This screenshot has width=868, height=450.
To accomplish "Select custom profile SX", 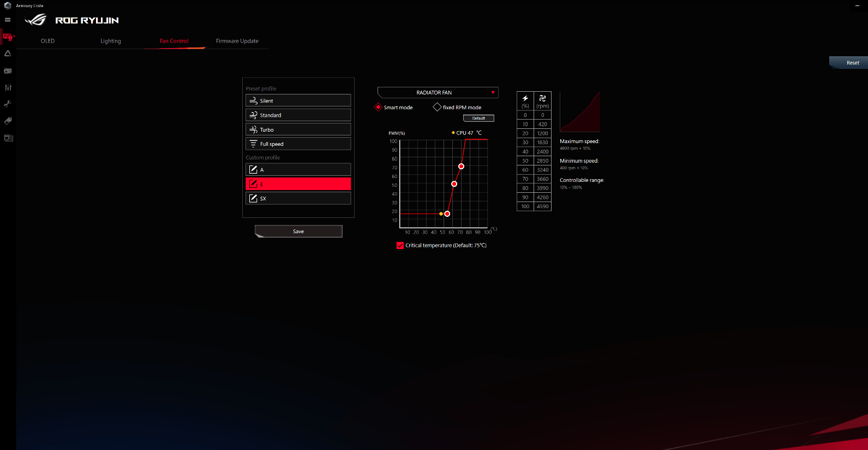I will pyautogui.click(x=298, y=198).
